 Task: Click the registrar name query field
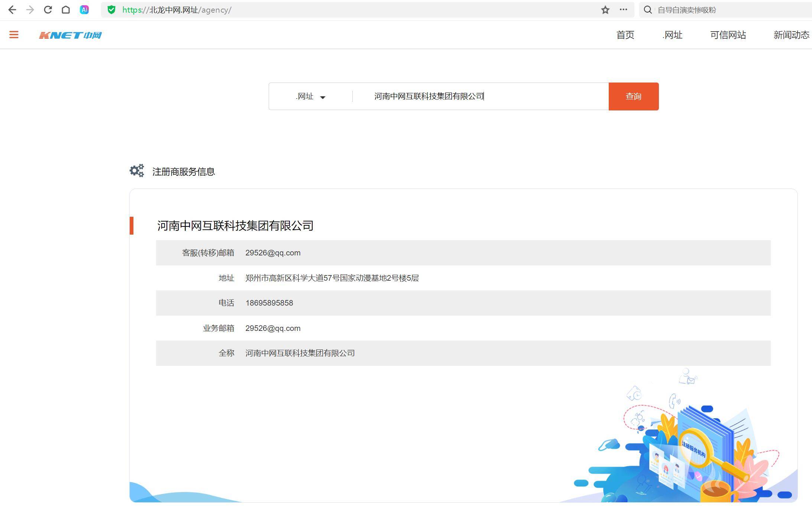point(481,96)
